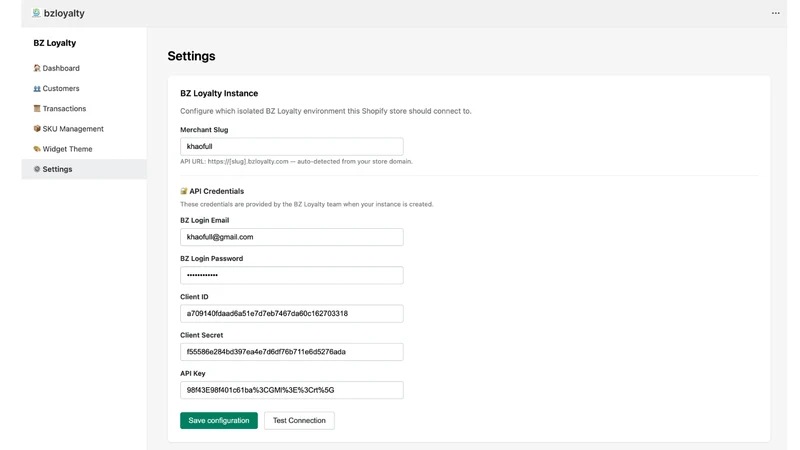Image resolution: width=800 pixels, height=450 pixels.
Task: Click the 'Configure which isolated BZ Loyalty environment' description
Action: point(326,111)
